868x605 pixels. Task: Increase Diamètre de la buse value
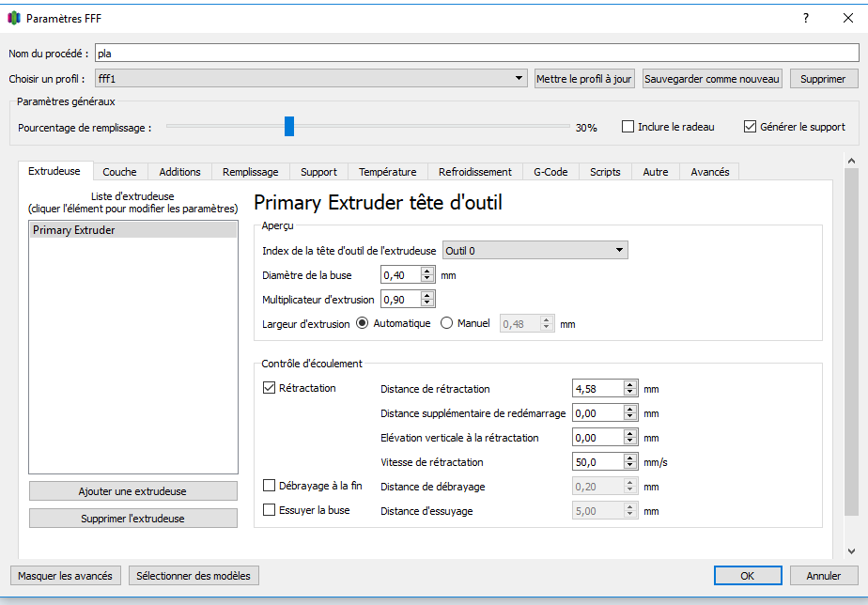coord(426,271)
